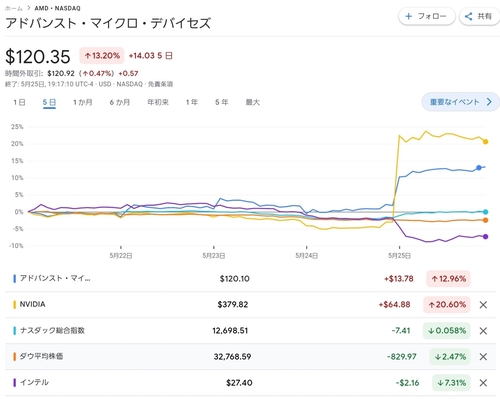
Task: Open the ナスダック総合指数 row
Action: [250, 331]
